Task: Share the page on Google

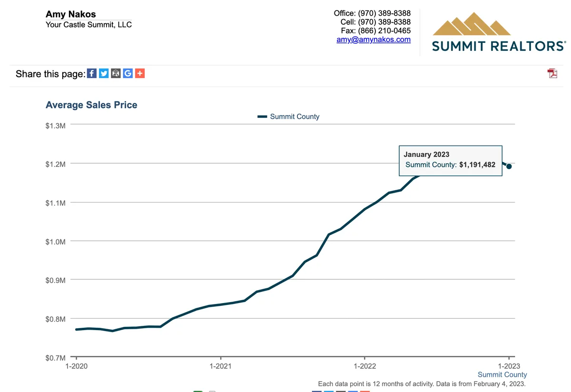Action: click(128, 73)
